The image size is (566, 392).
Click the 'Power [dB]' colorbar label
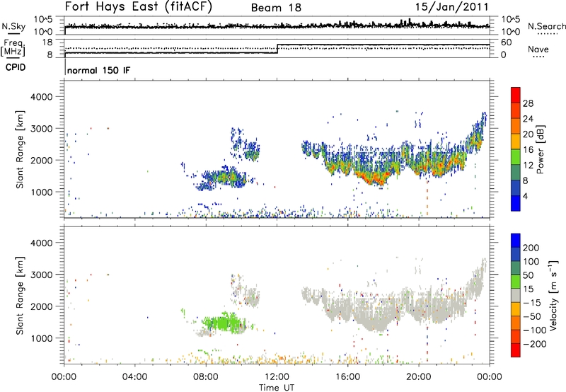[x=540, y=149]
